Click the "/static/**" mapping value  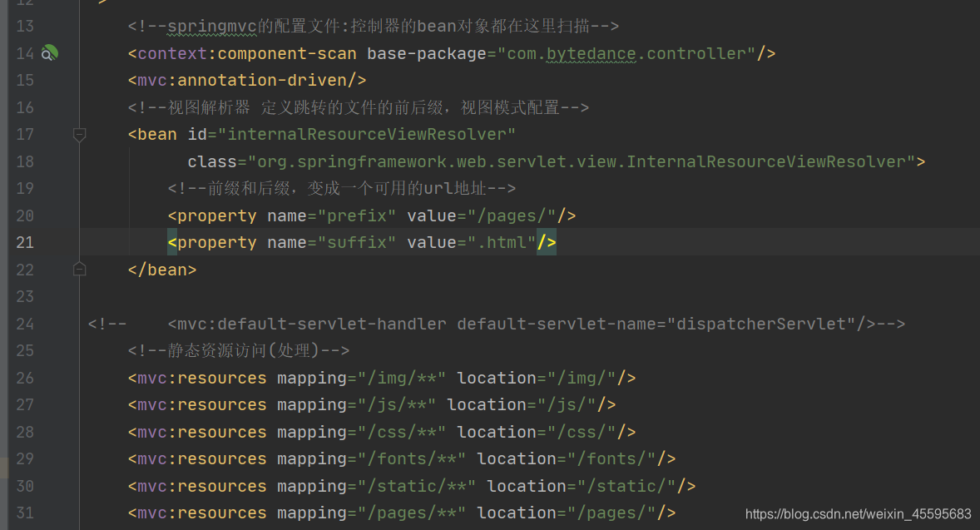pyautogui.click(x=416, y=486)
